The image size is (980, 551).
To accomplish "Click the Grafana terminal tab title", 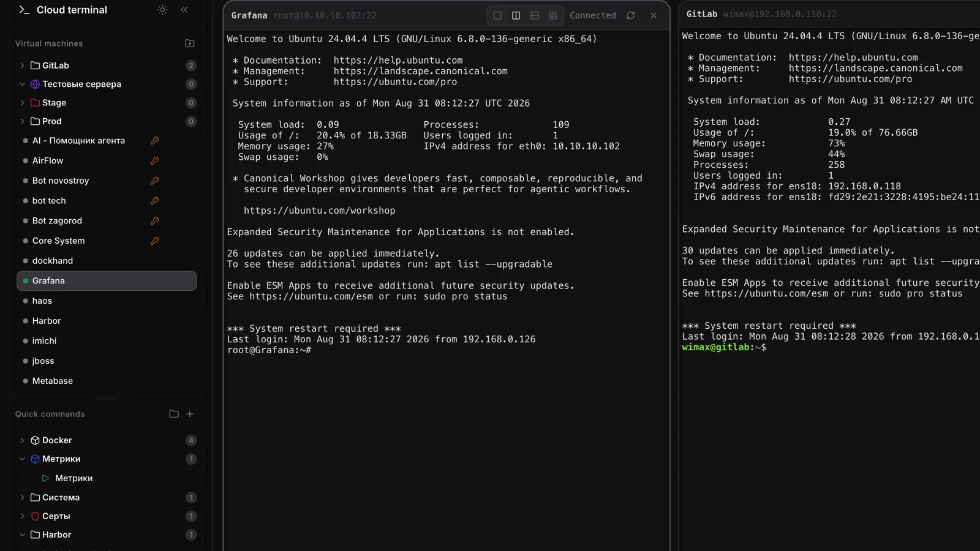I will point(249,15).
